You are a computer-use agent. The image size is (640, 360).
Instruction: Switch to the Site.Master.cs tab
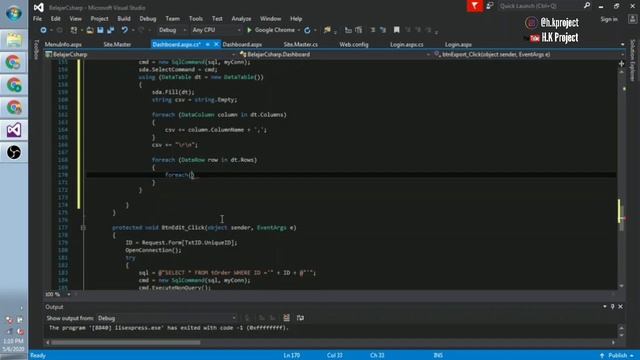301,44
